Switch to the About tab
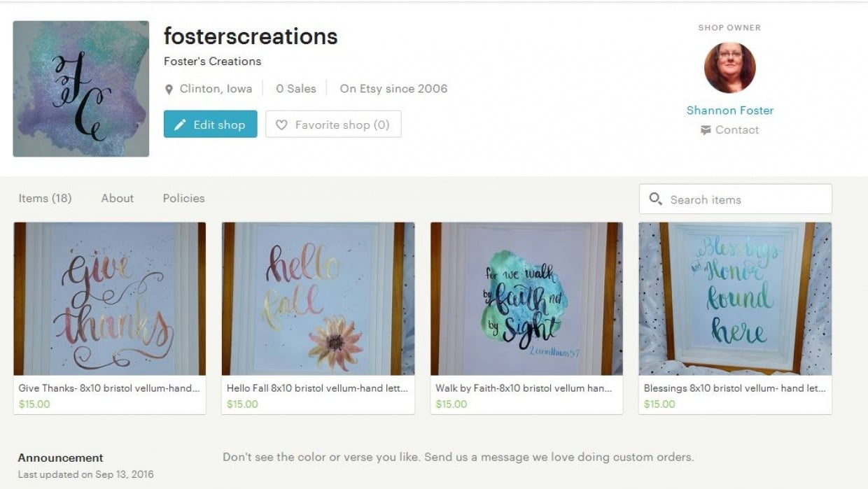 (x=116, y=198)
